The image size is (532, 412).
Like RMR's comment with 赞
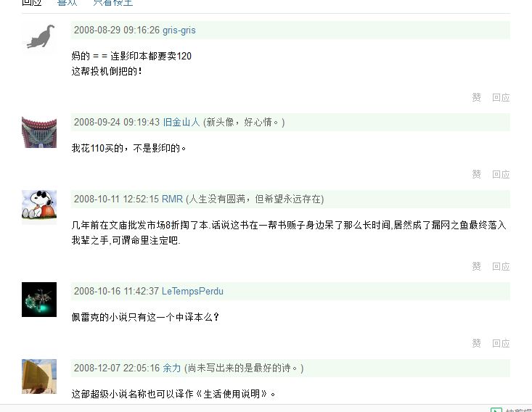click(x=476, y=266)
